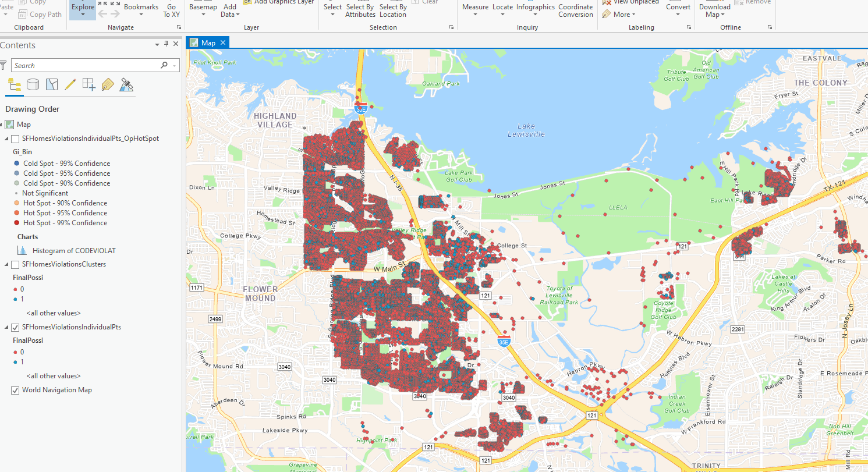This screenshot has height=472, width=868.
Task: Click the Coordinate Conversion button
Action: point(576,10)
